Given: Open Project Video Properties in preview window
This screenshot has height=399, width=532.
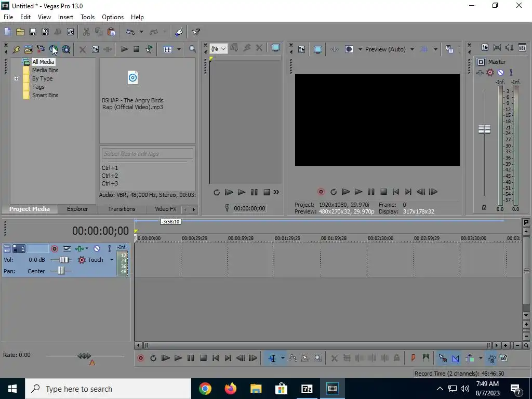Looking at the screenshot, I should click(302, 49).
